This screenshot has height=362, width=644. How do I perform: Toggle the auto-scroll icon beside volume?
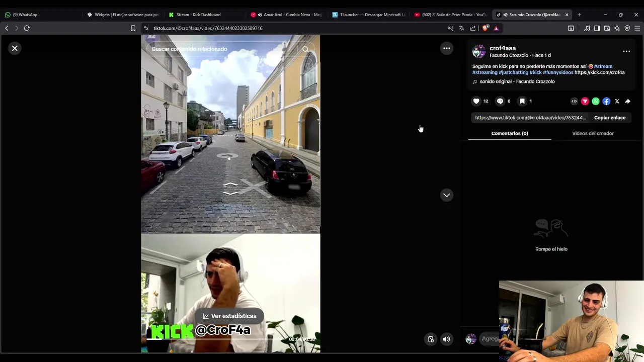click(x=431, y=339)
